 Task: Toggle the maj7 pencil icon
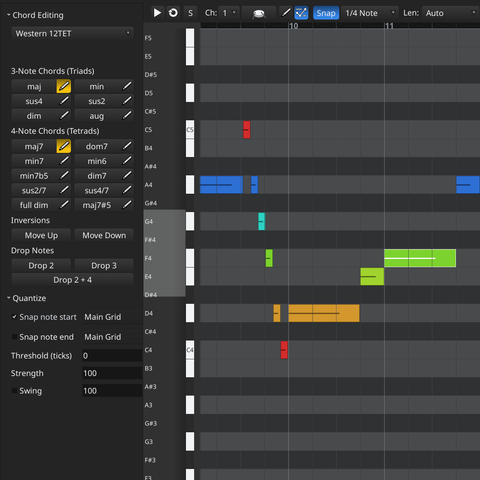click(64, 146)
